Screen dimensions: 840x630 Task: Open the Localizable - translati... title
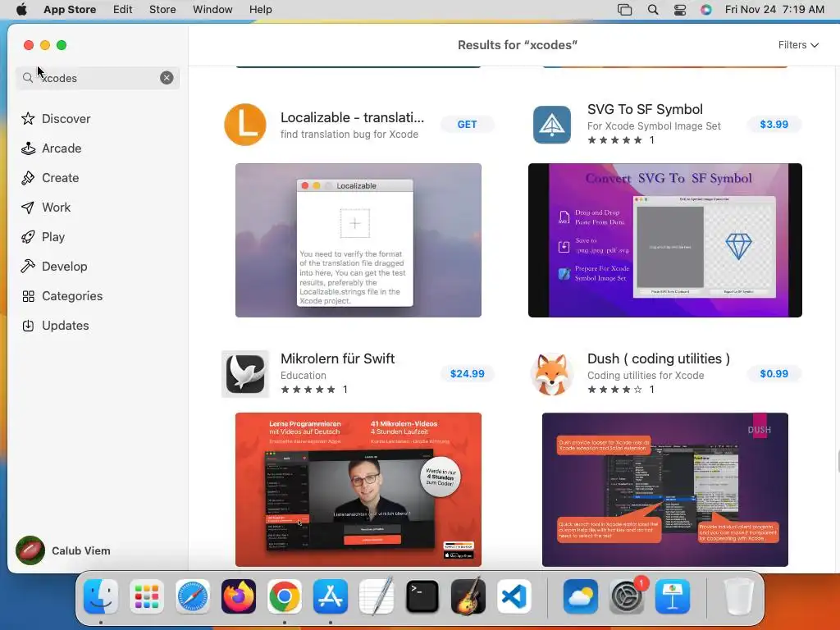(x=352, y=117)
